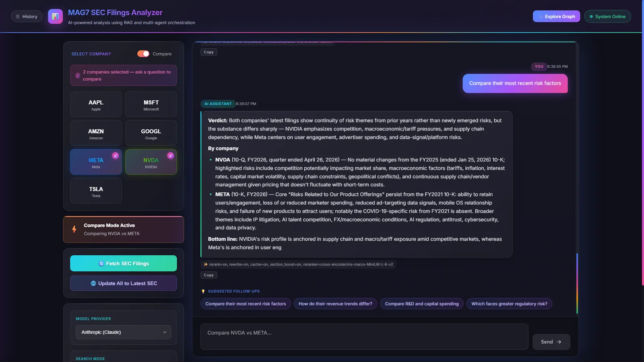The image size is (644, 362).
Task: Click the META card checkmark badge
Action: tap(116, 155)
